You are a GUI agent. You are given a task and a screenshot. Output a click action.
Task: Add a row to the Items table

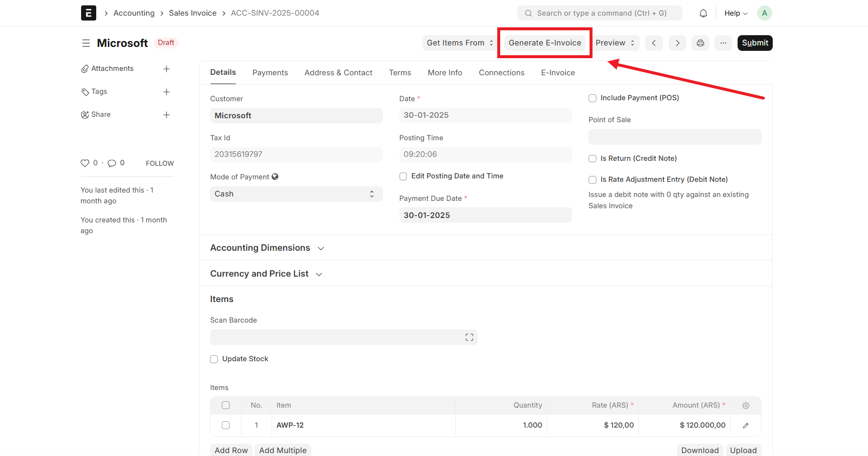pos(231,450)
